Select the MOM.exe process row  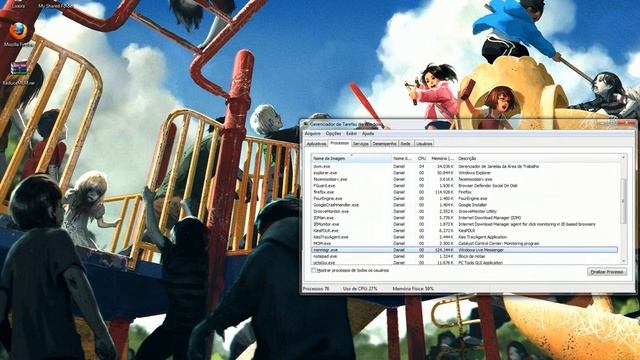(x=465, y=243)
